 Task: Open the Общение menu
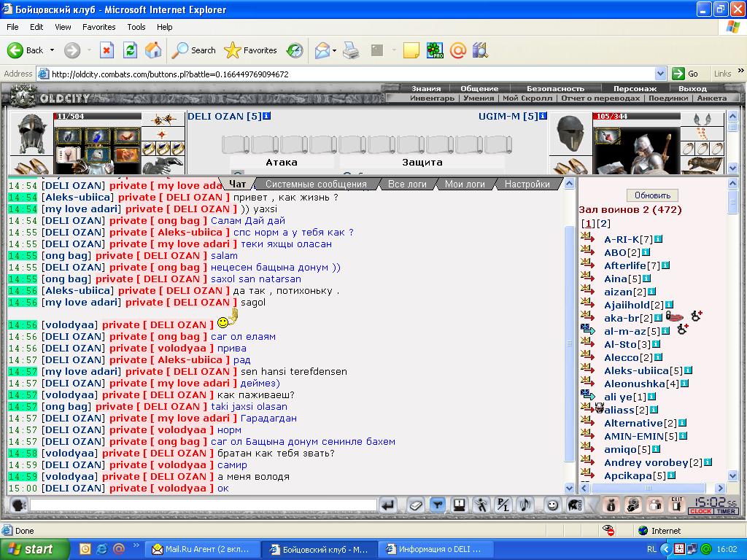[479, 88]
